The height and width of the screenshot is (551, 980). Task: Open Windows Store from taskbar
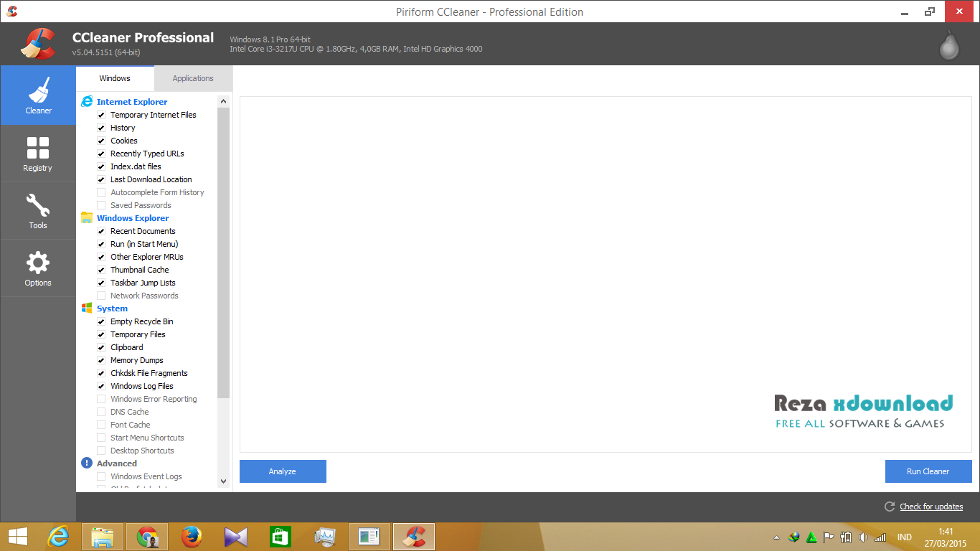(x=281, y=537)
